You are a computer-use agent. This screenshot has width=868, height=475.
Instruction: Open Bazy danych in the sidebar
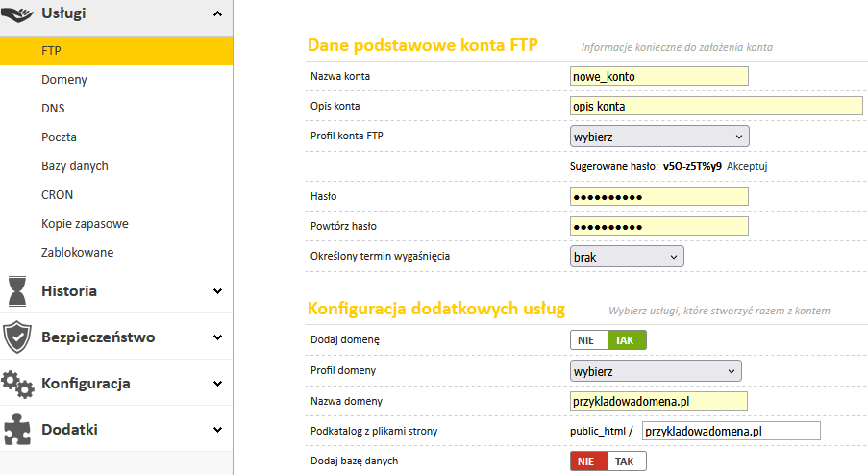[x=75, y=166]
